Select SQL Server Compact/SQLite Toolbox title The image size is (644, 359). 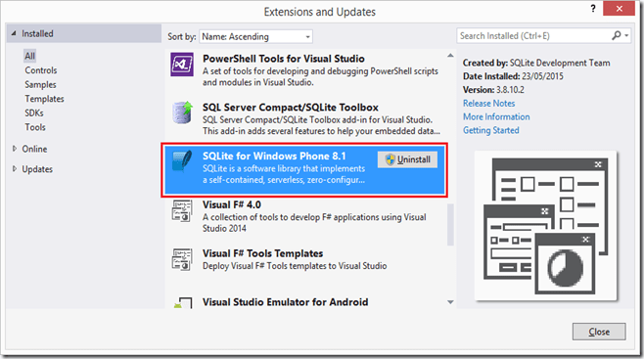(291, 108)
